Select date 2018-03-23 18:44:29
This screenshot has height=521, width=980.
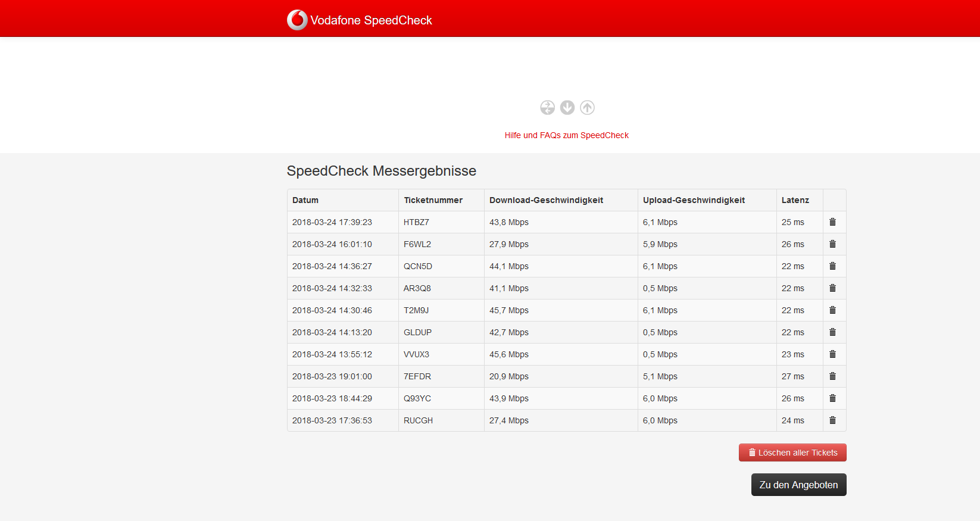[x=332, y=398]
